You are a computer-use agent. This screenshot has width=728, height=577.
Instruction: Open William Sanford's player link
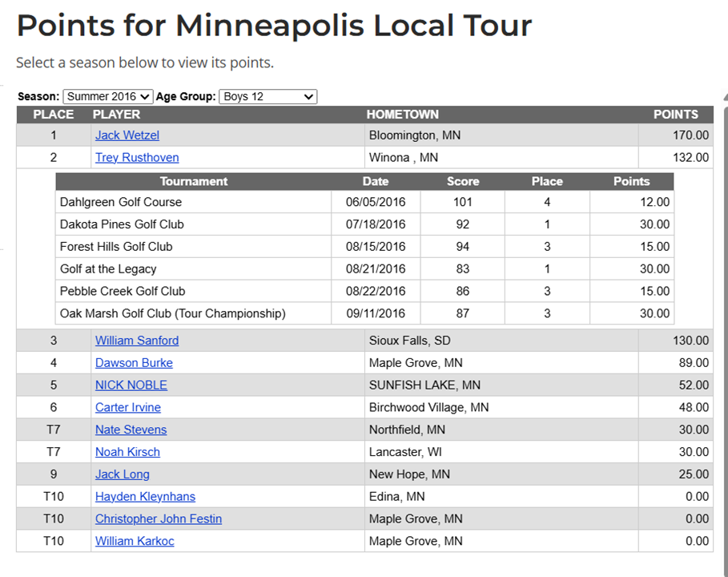pyautogui.click(x=137, y=341)
